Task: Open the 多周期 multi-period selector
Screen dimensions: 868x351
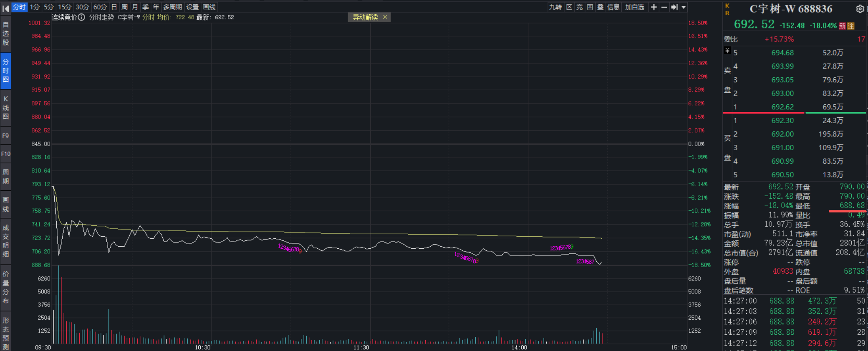Action: coord(172,7)
